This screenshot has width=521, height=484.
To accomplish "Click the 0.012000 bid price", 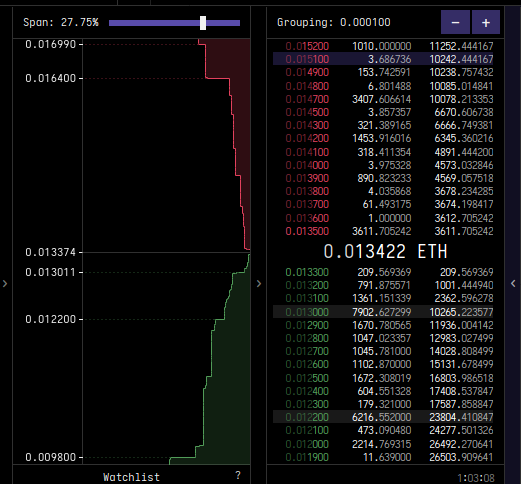I will pyautogui.click(x=307, y=444).
